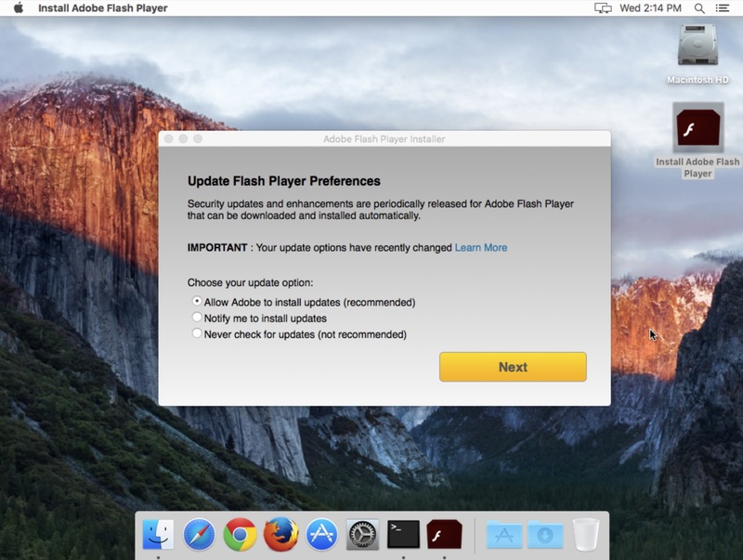Open Terminal from the Dock
743x560 pixels.
tap(403, 534)
